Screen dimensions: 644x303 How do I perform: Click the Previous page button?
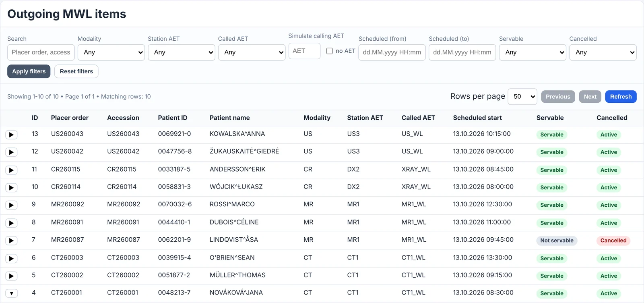[558, 97]
